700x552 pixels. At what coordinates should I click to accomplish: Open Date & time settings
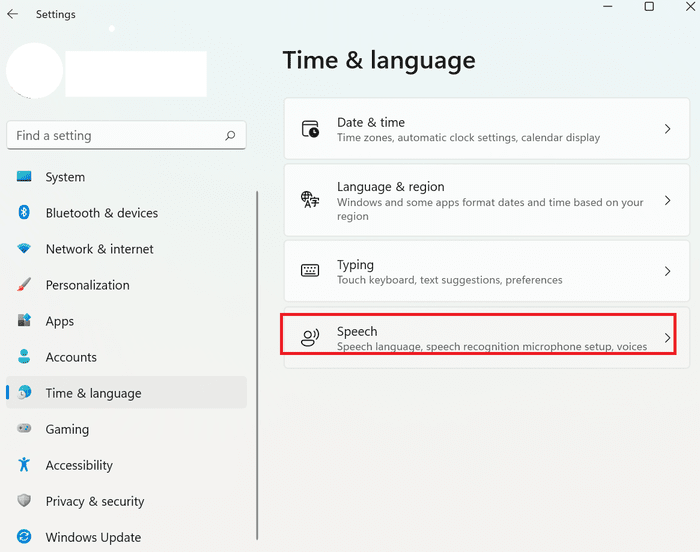coord(487,129)
